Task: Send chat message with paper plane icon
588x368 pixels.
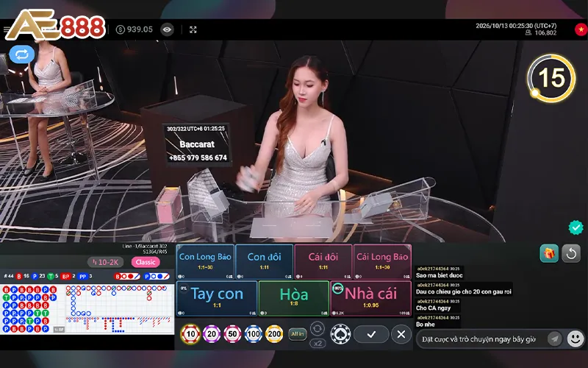Action: click(555, 339)
